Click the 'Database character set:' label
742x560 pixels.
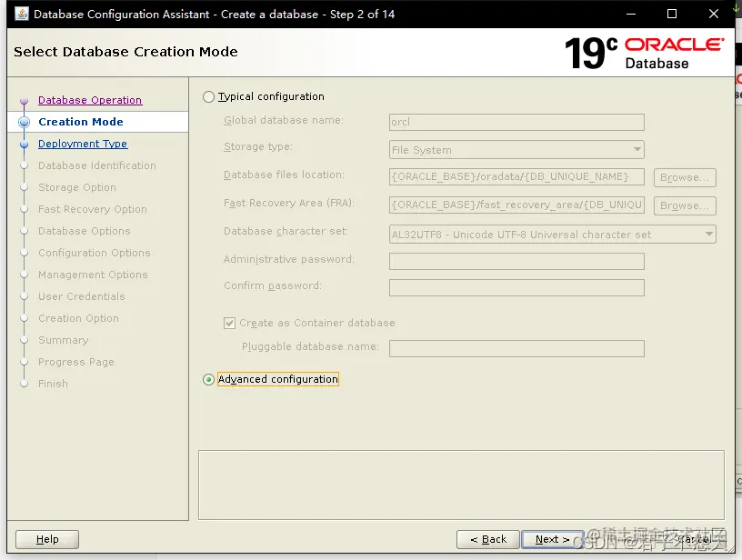[x=286, y=231]
